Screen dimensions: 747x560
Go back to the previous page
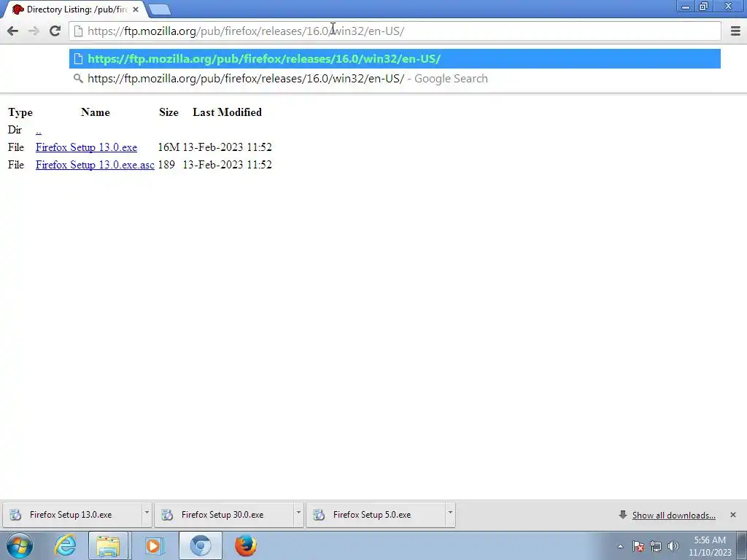tap(13, 31)
